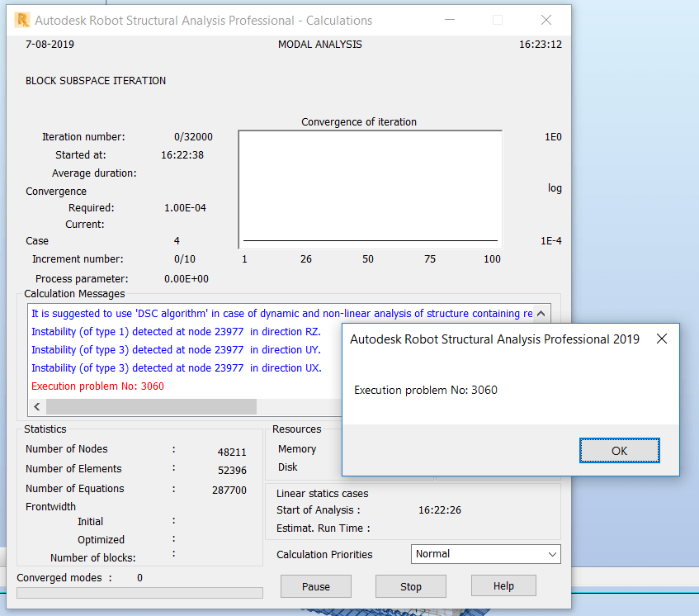The image size is (699, 616).
Task: Select the instability message for direction UX
Action: (x=177, y=368)
